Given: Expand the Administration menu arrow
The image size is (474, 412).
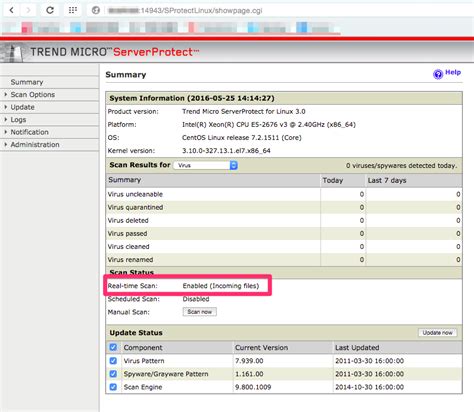Looking at the screenshot, I should pos(5,144).
